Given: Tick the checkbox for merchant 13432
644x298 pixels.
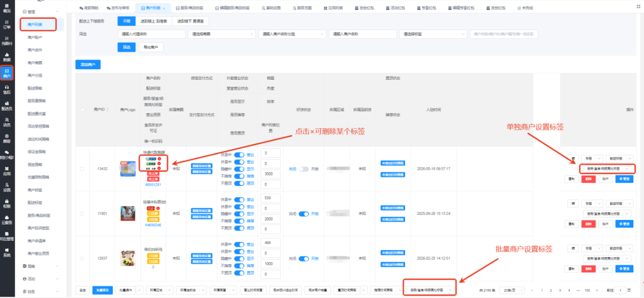Looking at the screenshot, I should tap(82, 168).
